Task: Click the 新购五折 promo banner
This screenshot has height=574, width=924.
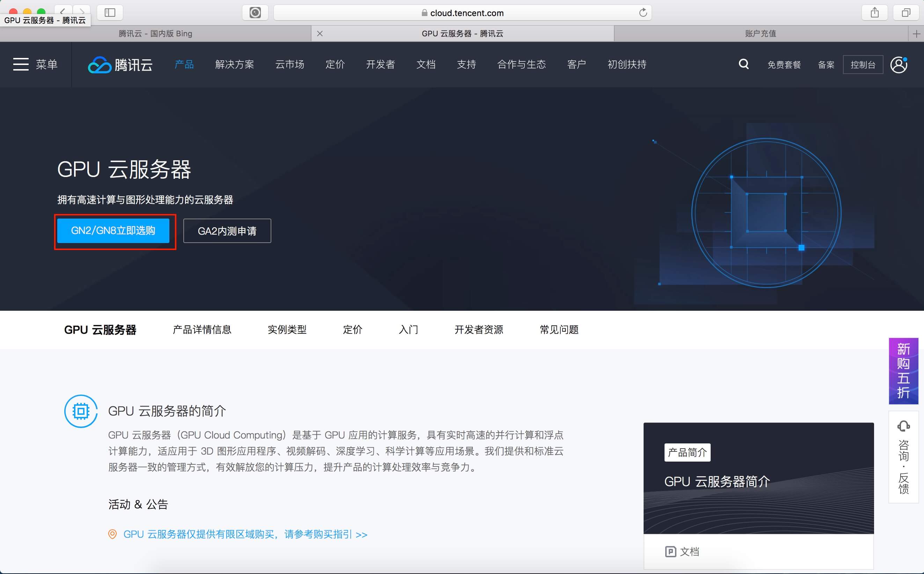Action: click(x=903, y=370)
